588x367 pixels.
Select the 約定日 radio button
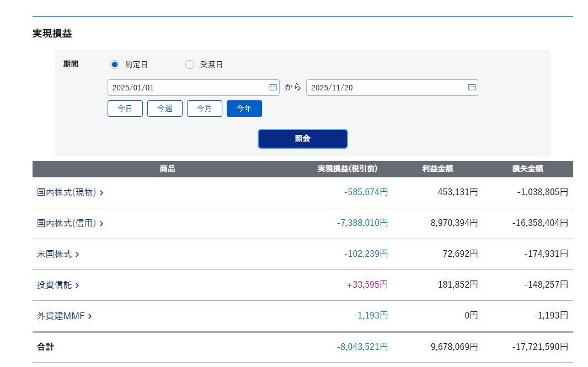(115, 64)
